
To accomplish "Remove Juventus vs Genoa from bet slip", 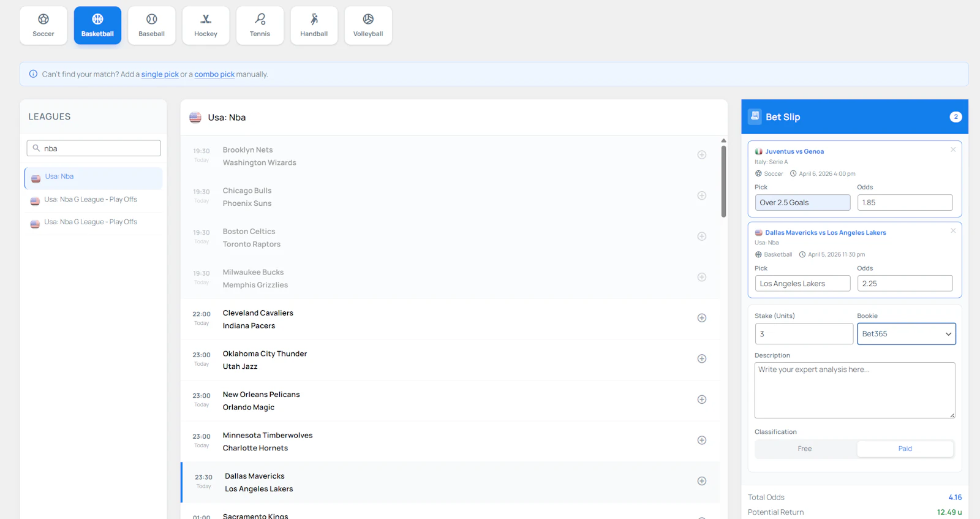I will (953, 150).
